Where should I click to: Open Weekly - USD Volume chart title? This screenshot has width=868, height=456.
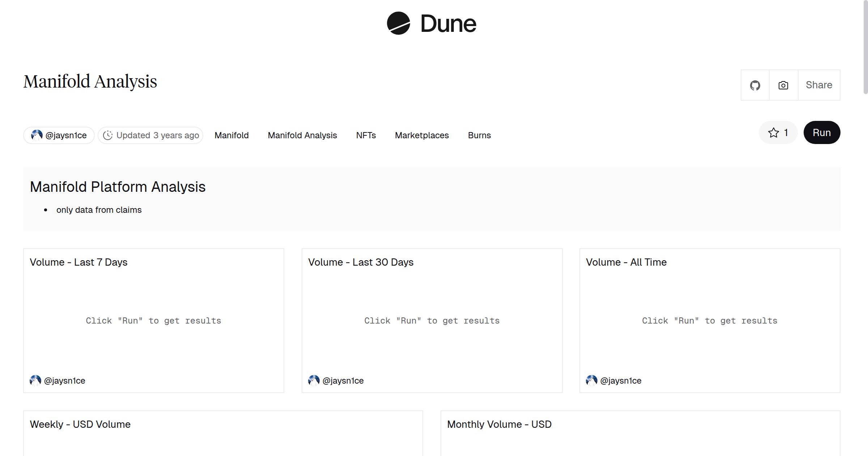(x=80, y=425)
